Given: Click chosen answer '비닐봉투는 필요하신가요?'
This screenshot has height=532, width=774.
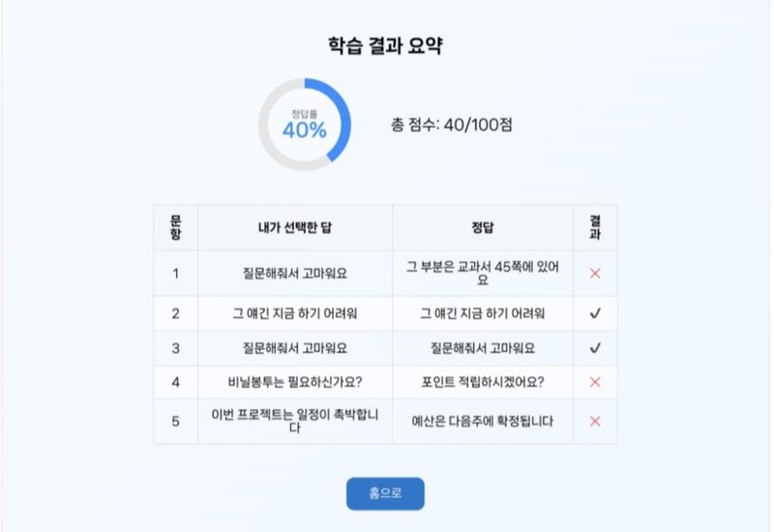Looking at the screenshot, I should (294, 382).
